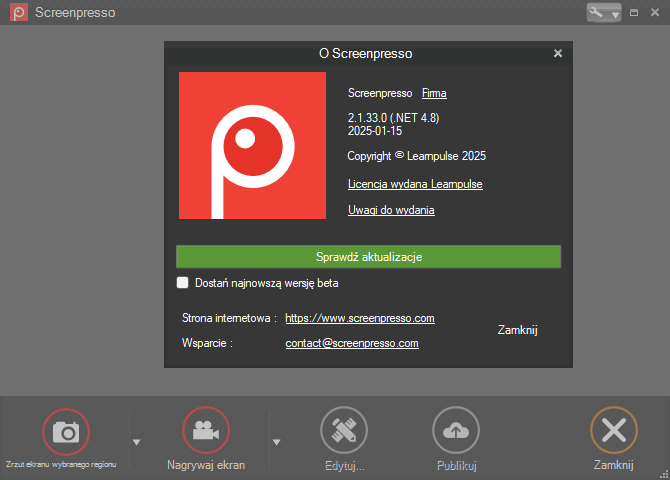Screen dimensions: 670x480
Task: Click the version text 2.1.33.0 (.NET 4.8)
Action: (394, 118)
